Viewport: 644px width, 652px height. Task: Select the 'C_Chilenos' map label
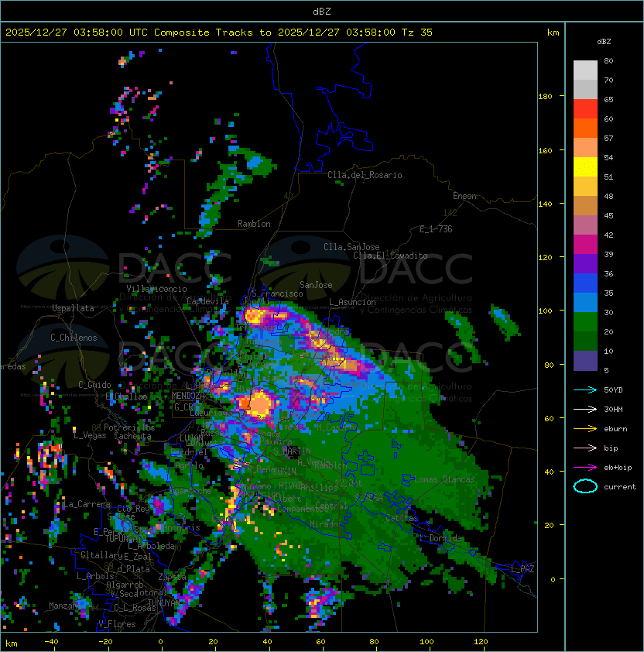tap(74, 338)
